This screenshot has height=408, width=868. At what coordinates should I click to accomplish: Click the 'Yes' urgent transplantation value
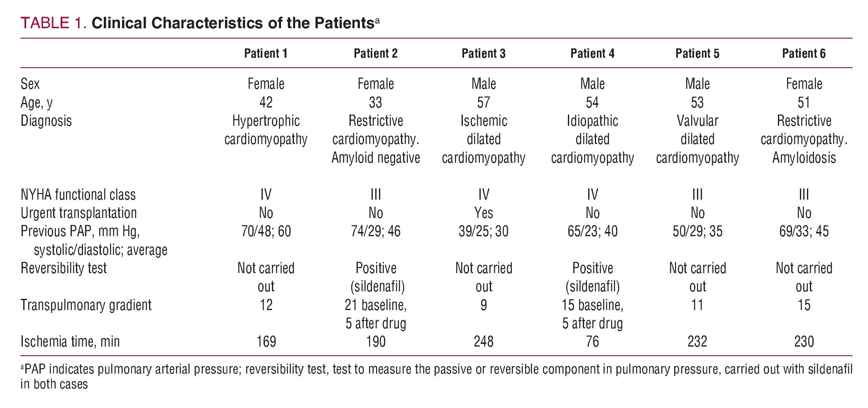point(484,213)
